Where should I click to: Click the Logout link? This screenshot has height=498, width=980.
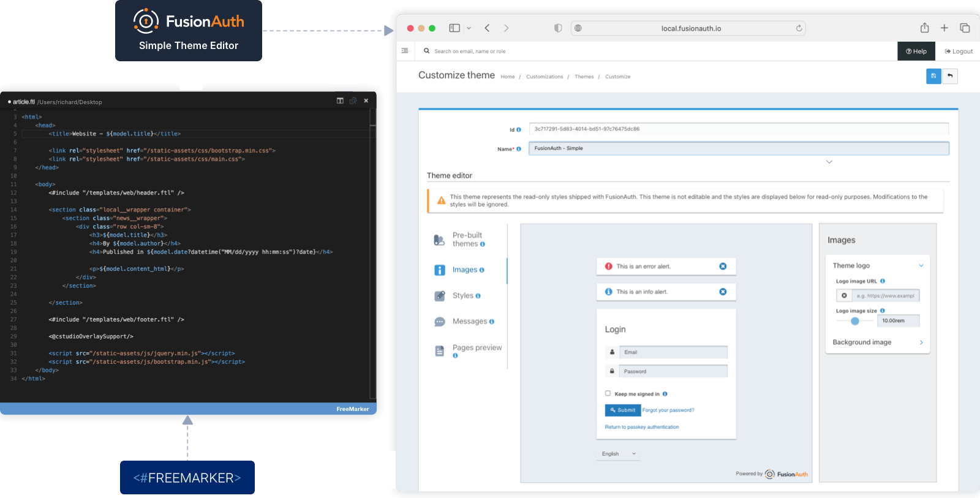[959, 51]
